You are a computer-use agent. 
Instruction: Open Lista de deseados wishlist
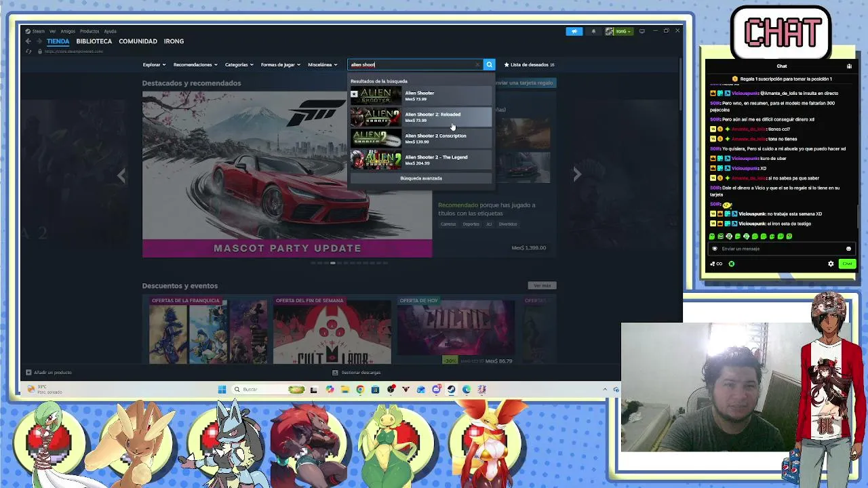point(530,64)
